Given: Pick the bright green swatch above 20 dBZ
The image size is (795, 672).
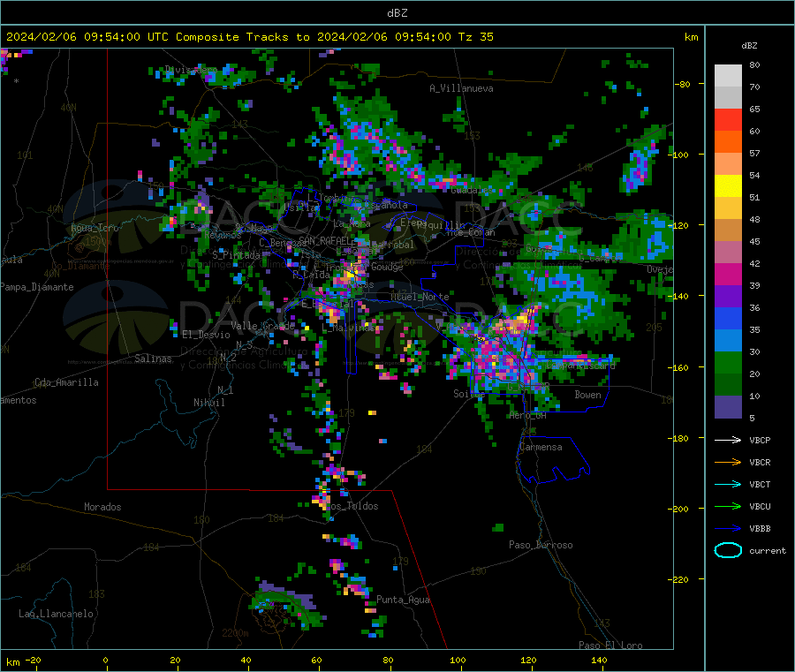Looking at the screenshot, I should [x=728, y=362].
